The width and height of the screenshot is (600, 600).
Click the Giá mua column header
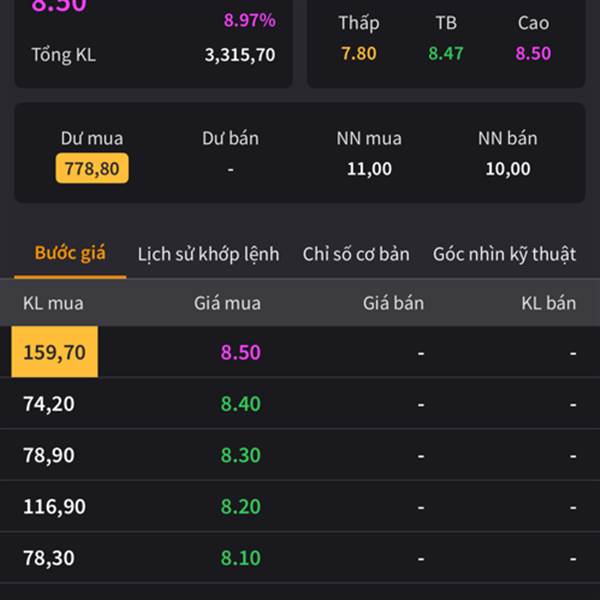click(227, 303)
